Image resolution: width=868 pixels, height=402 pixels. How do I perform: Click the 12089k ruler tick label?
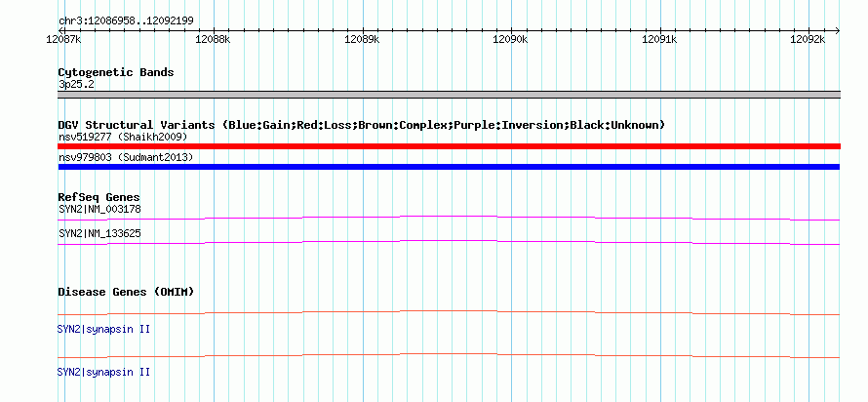click(x=362, y=40)
